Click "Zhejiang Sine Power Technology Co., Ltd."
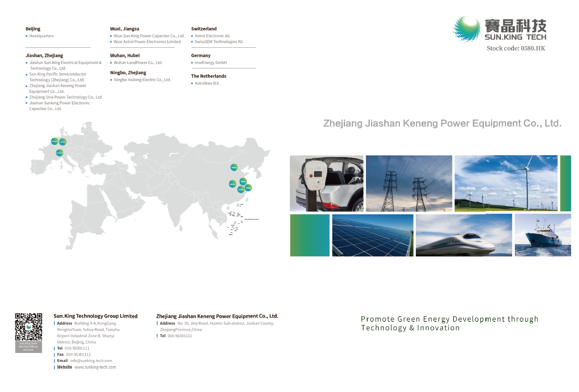579x392 pixels. (66, 97)
